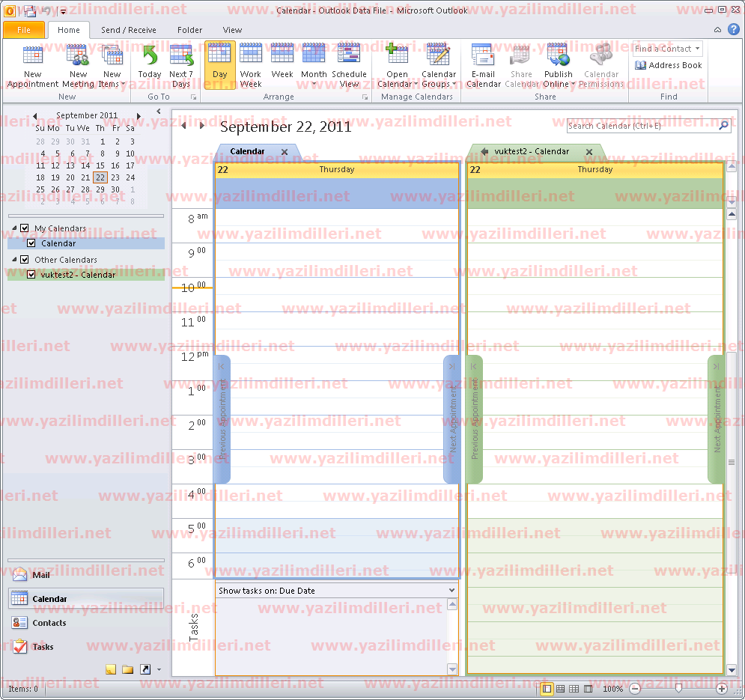The height and width of the screenshot is (700, 745).
Task: Uncheck the vuktest2 - Calendar checkbox
Action: [31, 275]
